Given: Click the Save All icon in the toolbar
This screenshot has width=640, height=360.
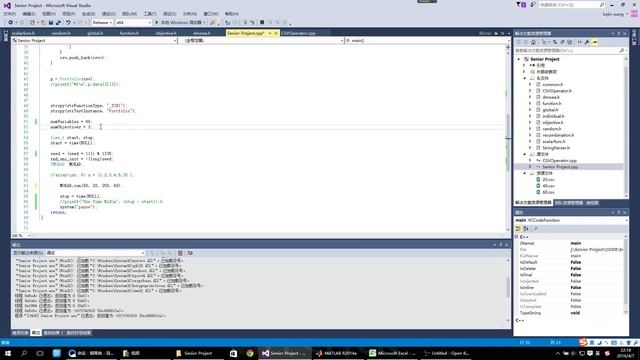Looking at the screenshot, I should pyautogui.click(x=58, y=22).
